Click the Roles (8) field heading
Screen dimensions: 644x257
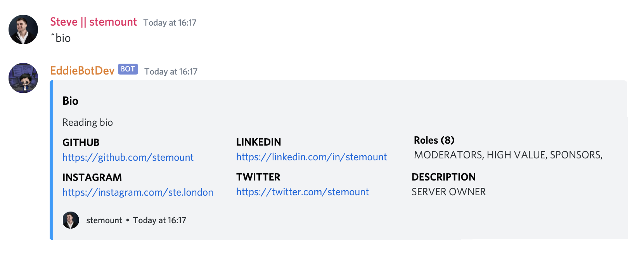click(434, 140)
